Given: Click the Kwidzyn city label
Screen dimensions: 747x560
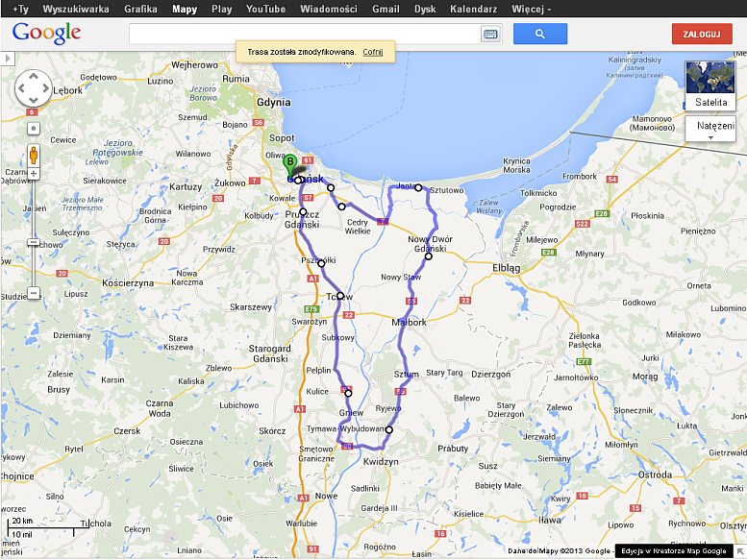Looking at the screenshot, I should click(x=381, y=461).
